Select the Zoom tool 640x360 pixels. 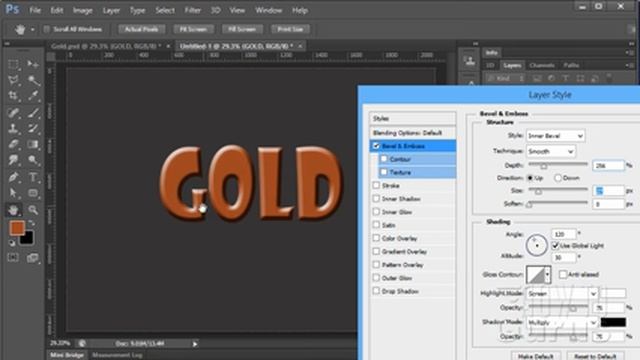pos(33,210)
